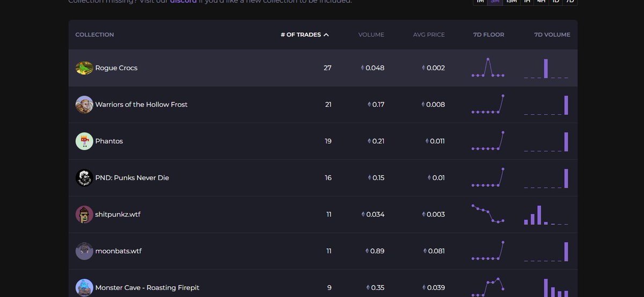644x297 pixels.
Task: Open PND: Punks Never Die name
Action: (132, 177)
